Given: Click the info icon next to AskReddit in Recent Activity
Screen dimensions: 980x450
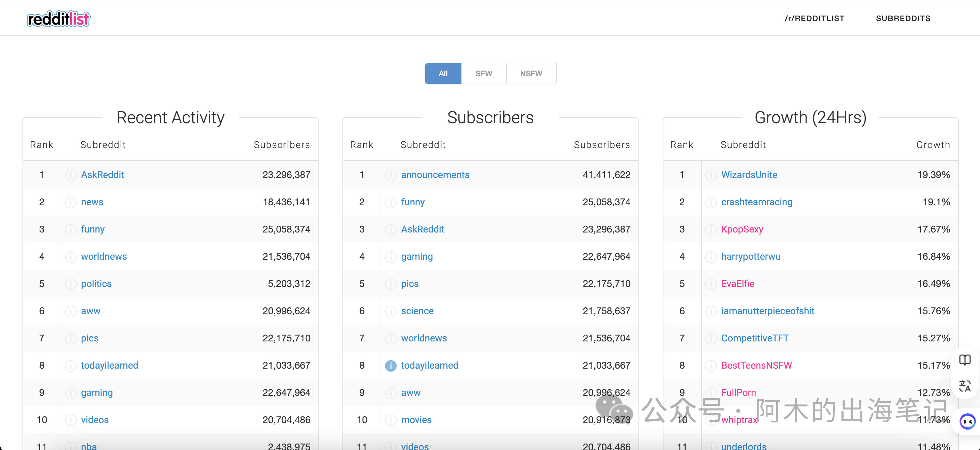Looking at the screenshot, I should (71, 175).
